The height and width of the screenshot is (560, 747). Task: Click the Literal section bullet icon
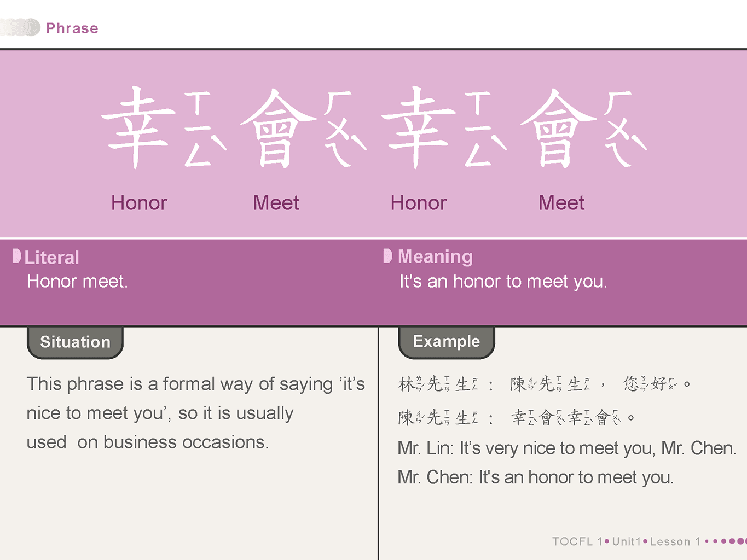(17, 256)
